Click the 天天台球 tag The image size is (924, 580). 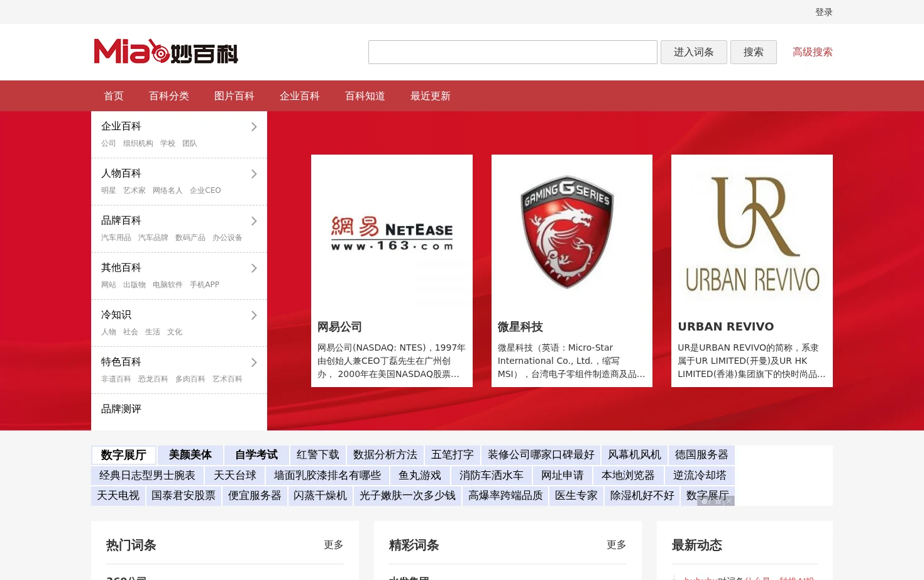[235, 476]
